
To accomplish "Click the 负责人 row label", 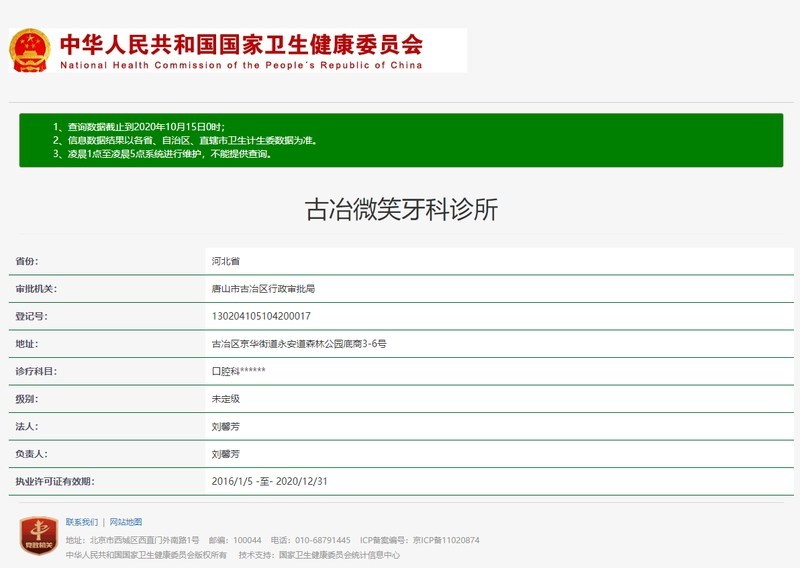I will [x=31, y=454].
